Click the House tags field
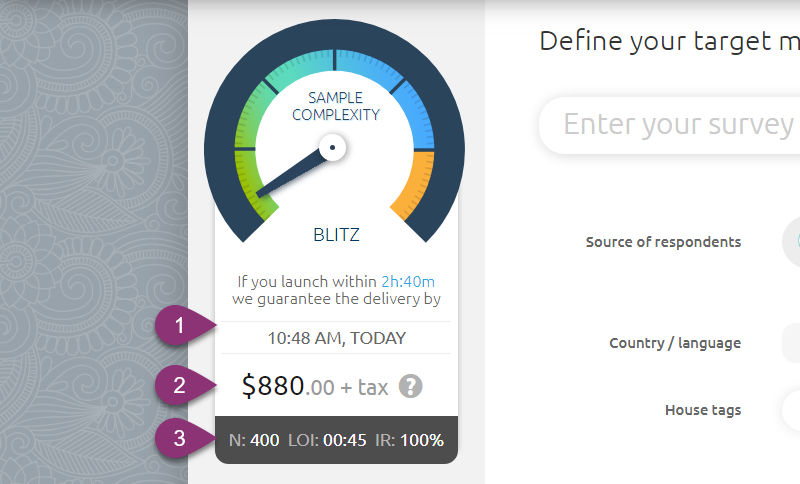800x484 pixels. tap(791, 409)
